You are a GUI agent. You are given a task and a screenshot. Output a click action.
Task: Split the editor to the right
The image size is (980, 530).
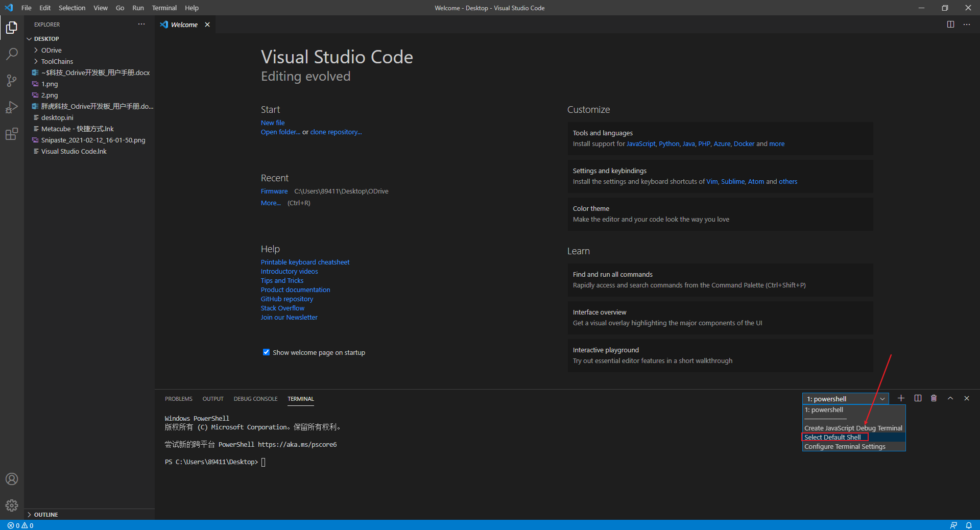coord(950,25)
